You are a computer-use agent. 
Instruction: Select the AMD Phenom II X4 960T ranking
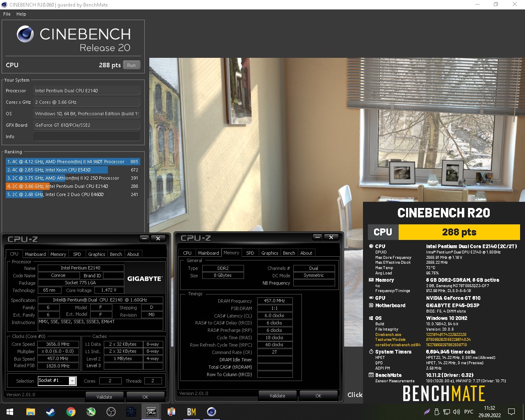click(73, 162)
